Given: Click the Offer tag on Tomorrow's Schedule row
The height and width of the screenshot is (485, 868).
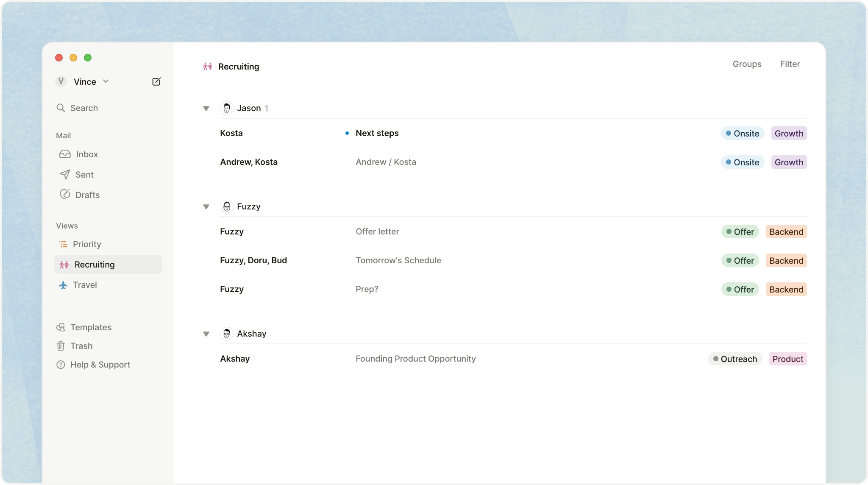Looking at the screenshot, I should click(x=740, y=261).
